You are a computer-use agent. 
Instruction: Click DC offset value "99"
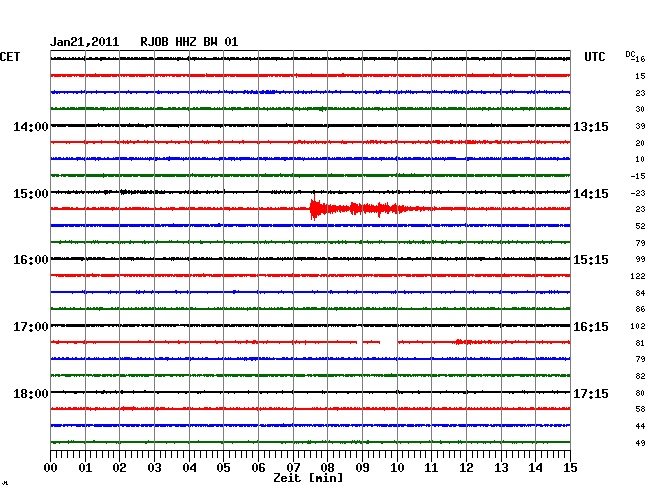tap(640, 259)
